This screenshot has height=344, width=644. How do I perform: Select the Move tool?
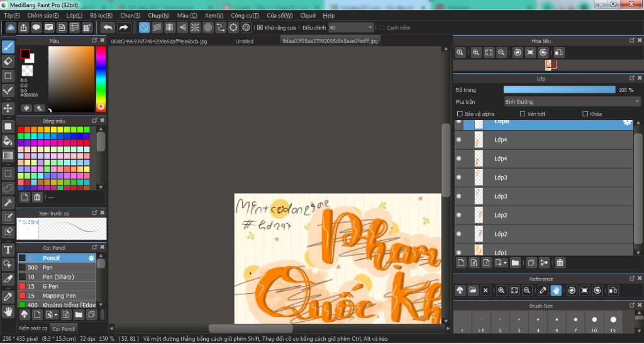pos(8,109)
